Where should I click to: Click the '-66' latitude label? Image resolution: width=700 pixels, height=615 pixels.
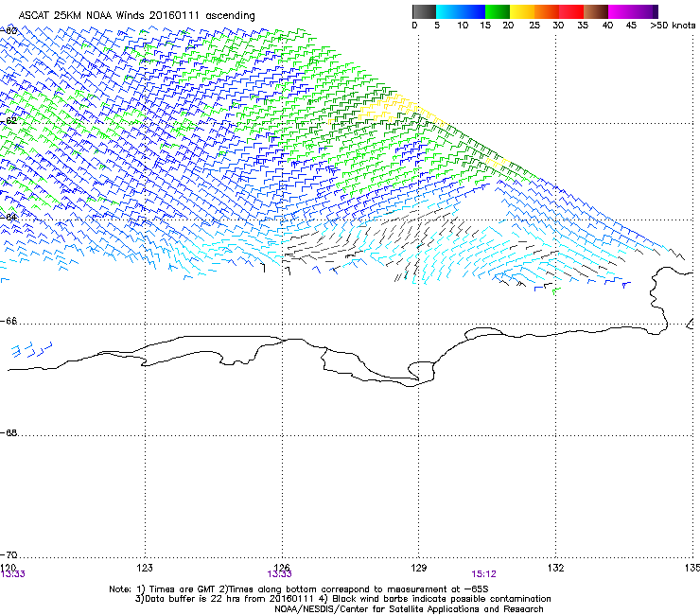pos(9,321)
